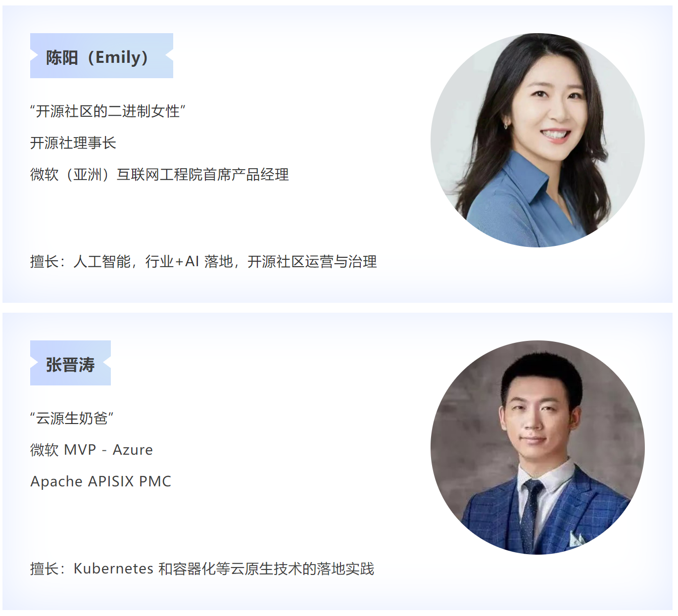Click the blue shirt in the woman's photo
This screenshot has height=616, width=678.
(x=520, y=208)
